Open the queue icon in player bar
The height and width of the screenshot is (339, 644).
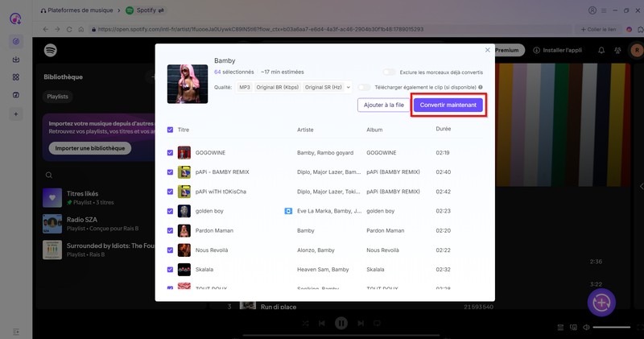tap(560, 327)
